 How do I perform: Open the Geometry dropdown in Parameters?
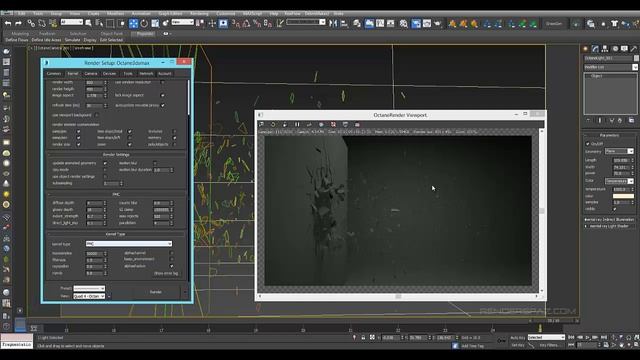pyautogui.click(x=619, y=151)
